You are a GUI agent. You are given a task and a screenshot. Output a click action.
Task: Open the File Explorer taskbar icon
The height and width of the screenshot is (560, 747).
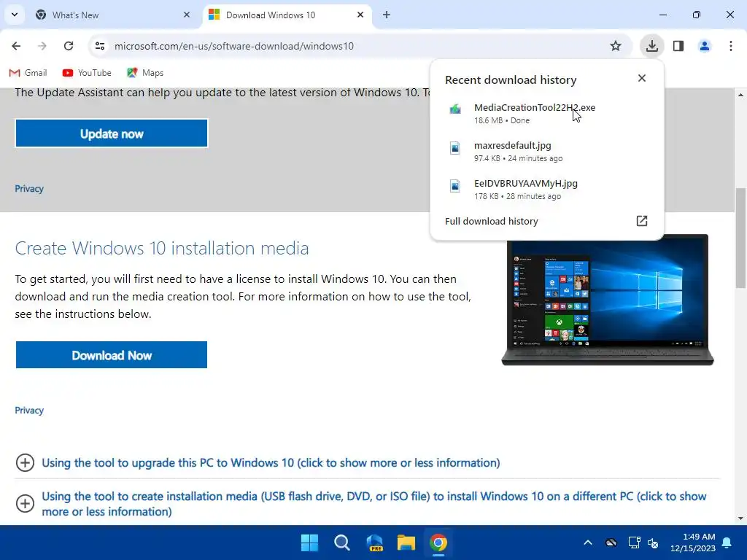click(x=406, y=542)
